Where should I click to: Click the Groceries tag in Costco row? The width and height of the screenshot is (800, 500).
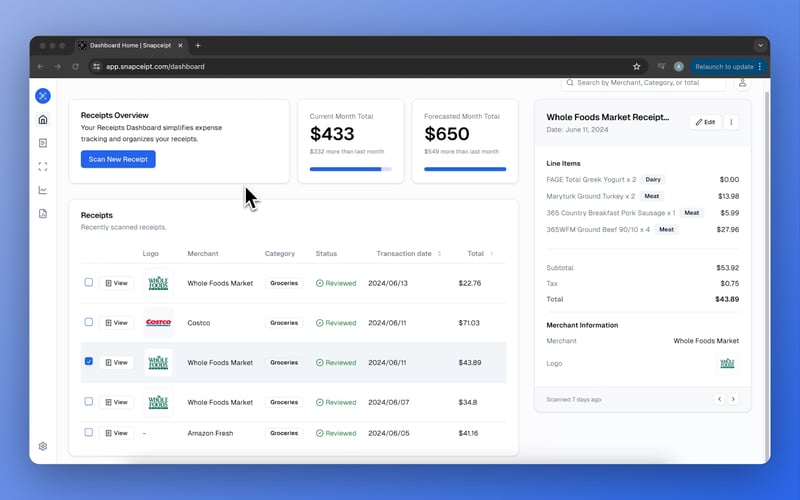[x=284, y=323]
